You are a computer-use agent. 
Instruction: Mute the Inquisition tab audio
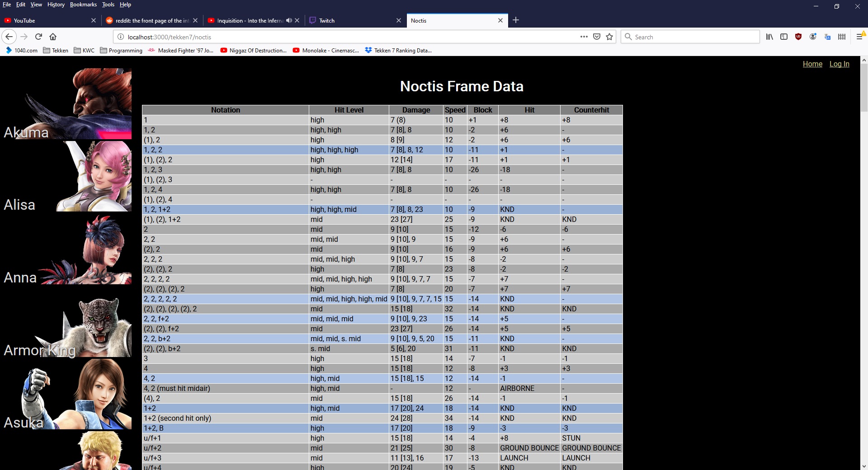tap(289, 20)
